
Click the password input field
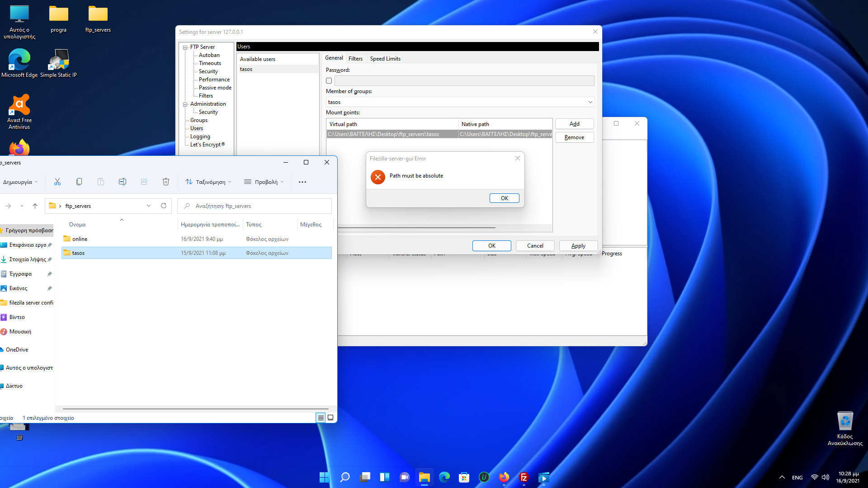(x=464, y=81)
